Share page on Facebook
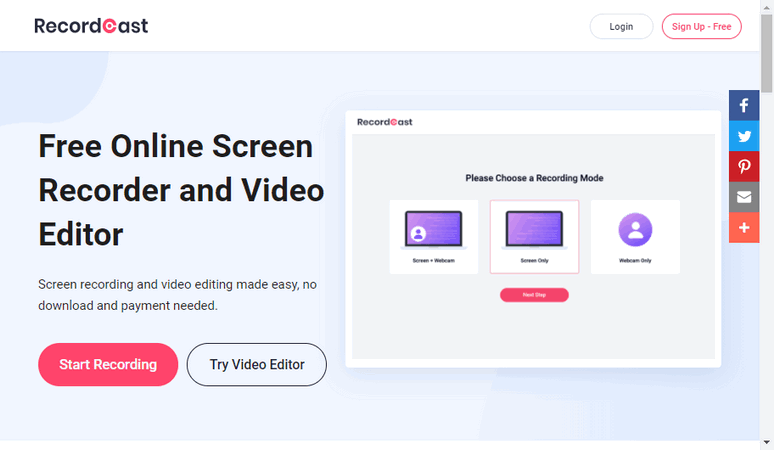The width and height of the screenshot is (774, 450). 744,105
